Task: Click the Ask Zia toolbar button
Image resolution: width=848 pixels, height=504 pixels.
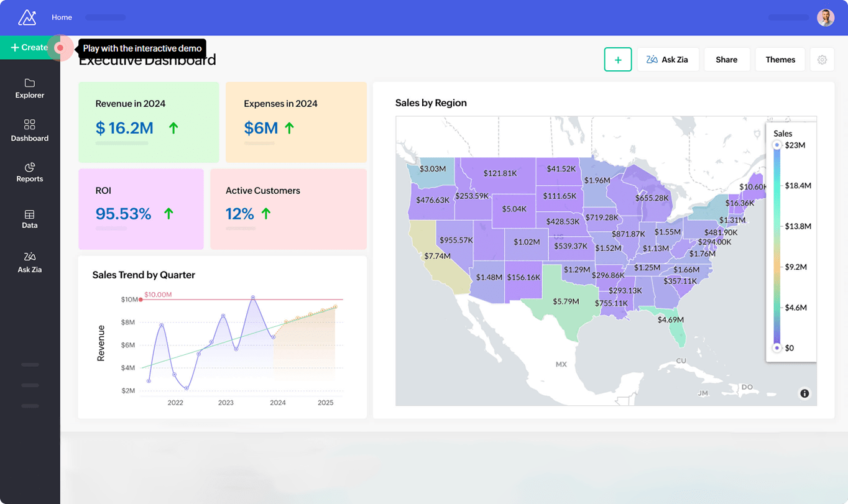Action: click(x=668, y=60)
